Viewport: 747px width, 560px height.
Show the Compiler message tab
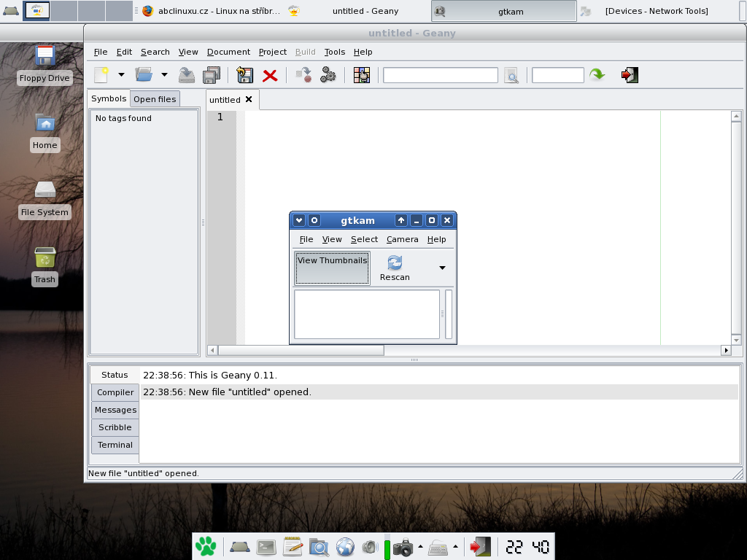pyautogui.click(x=115, y=392)
